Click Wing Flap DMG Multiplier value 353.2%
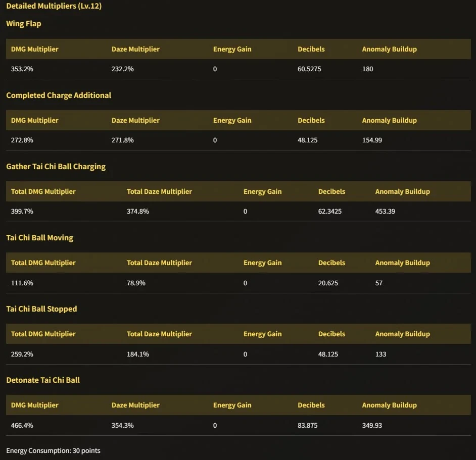The image size is (476, 460). (x=22, y=69)
